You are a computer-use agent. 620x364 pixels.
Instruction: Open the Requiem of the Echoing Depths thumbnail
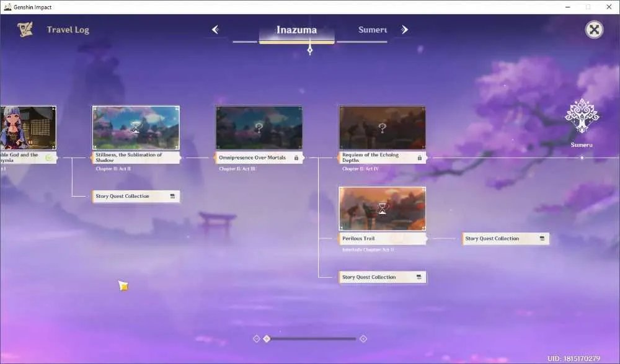point(383,128)
